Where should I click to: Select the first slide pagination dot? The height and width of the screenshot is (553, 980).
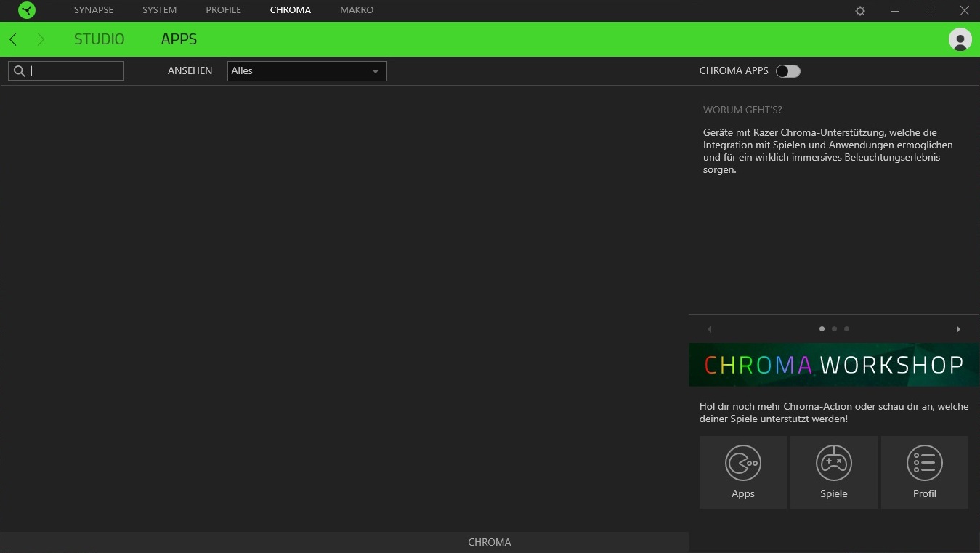[x=822, y=329]
